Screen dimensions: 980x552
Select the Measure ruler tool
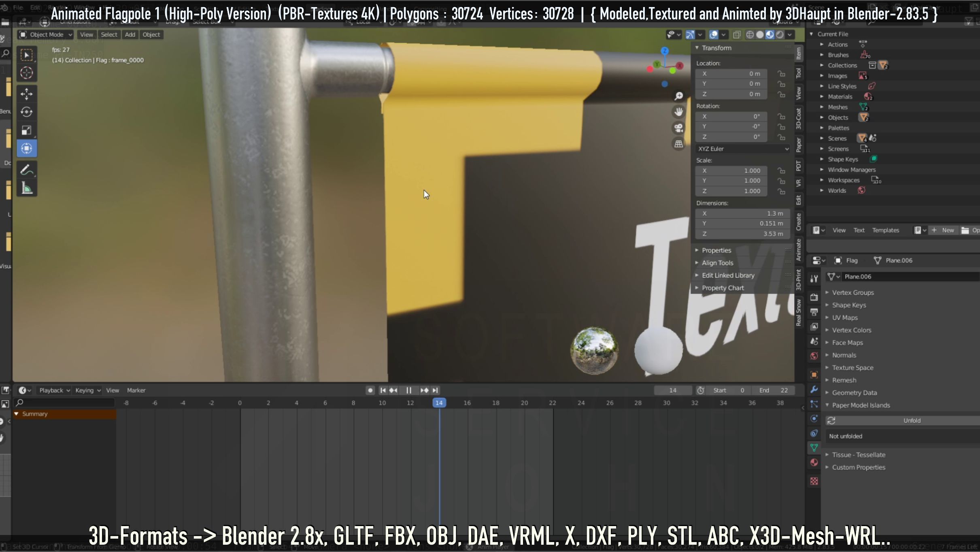[x=27, y=188]
